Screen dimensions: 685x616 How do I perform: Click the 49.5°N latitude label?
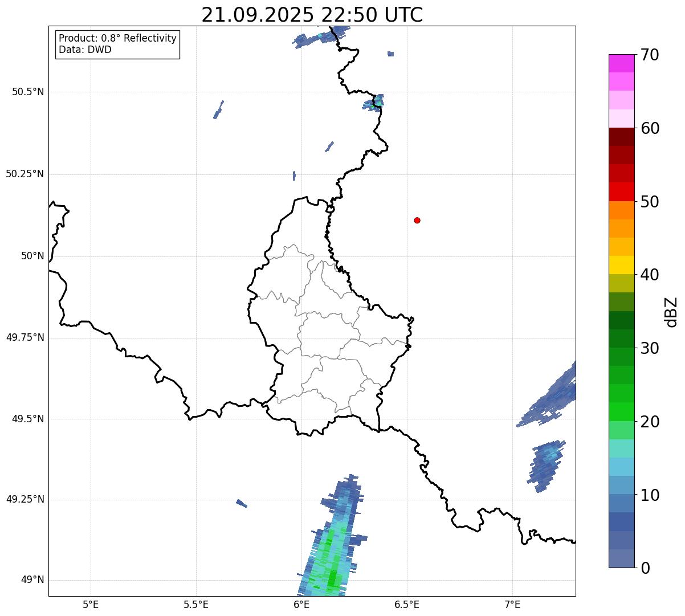28,419
